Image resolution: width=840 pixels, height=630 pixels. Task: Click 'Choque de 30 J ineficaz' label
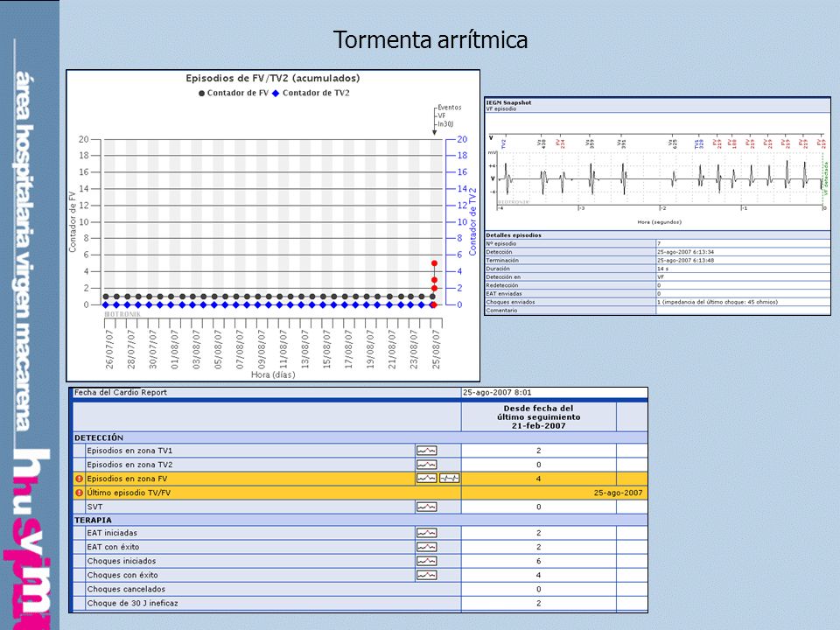pyautogui.click(x=133, y=603)
